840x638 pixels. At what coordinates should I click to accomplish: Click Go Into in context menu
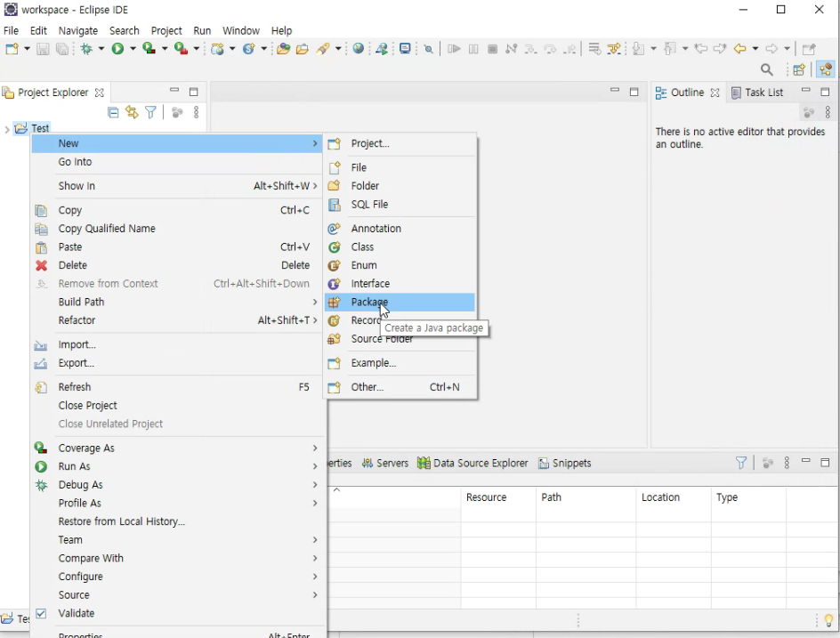178,162
